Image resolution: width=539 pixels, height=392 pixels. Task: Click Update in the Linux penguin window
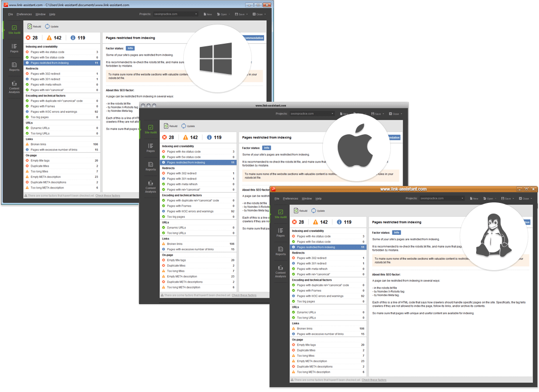click(x=318, y=211)
